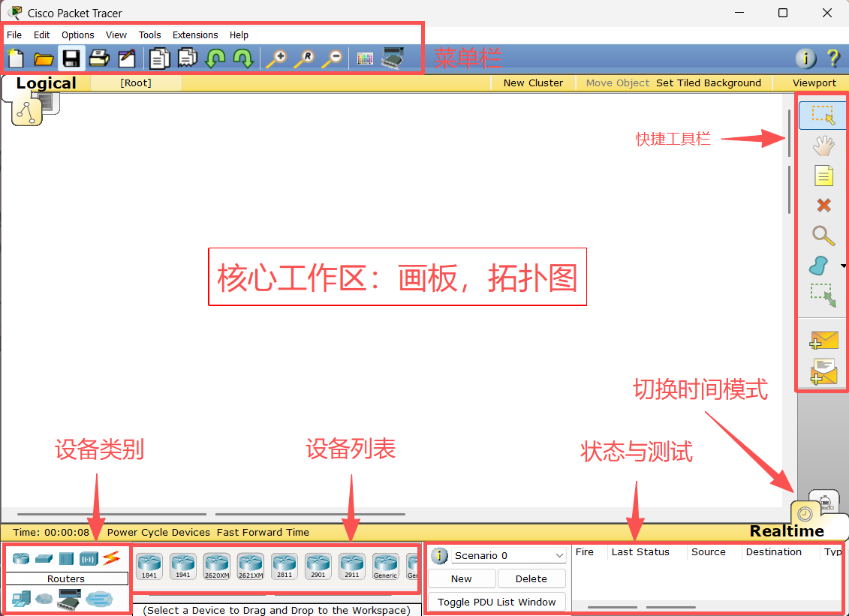Select the Connections lightning bolt category

(x=112, y=557)
